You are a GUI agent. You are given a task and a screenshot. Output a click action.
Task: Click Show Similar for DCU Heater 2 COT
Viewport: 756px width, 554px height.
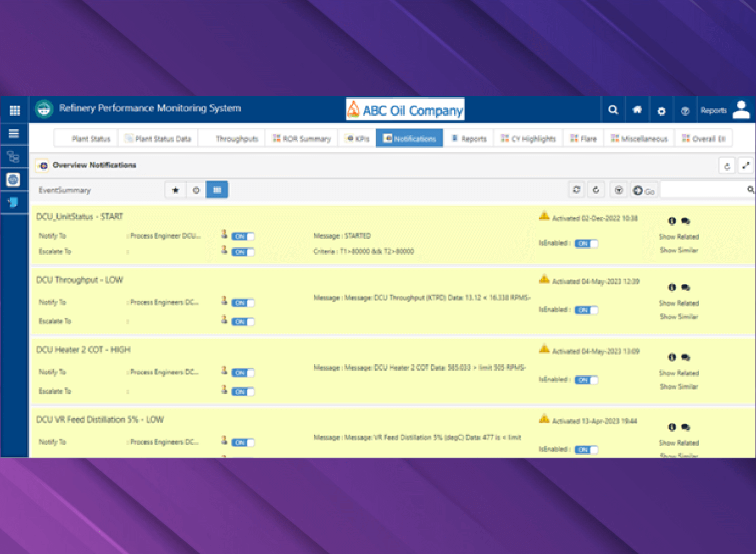pos(679,387)
